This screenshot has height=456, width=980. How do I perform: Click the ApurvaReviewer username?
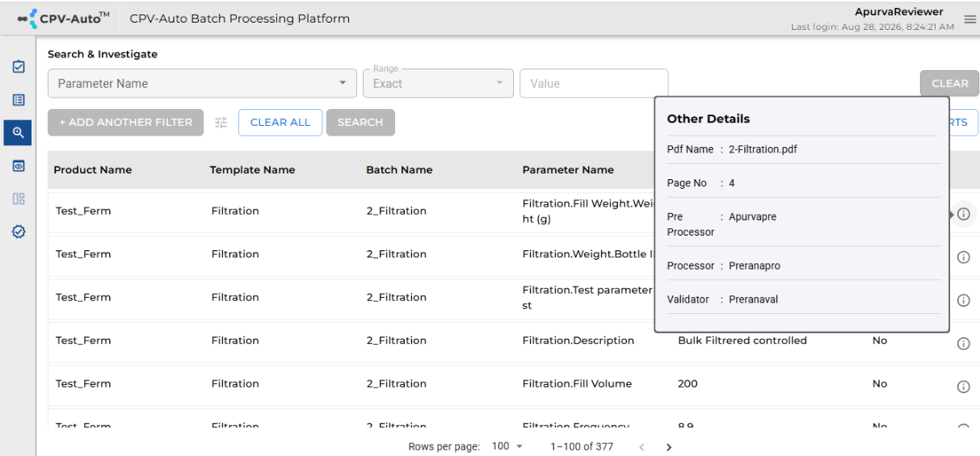click(x=898, y=12)
